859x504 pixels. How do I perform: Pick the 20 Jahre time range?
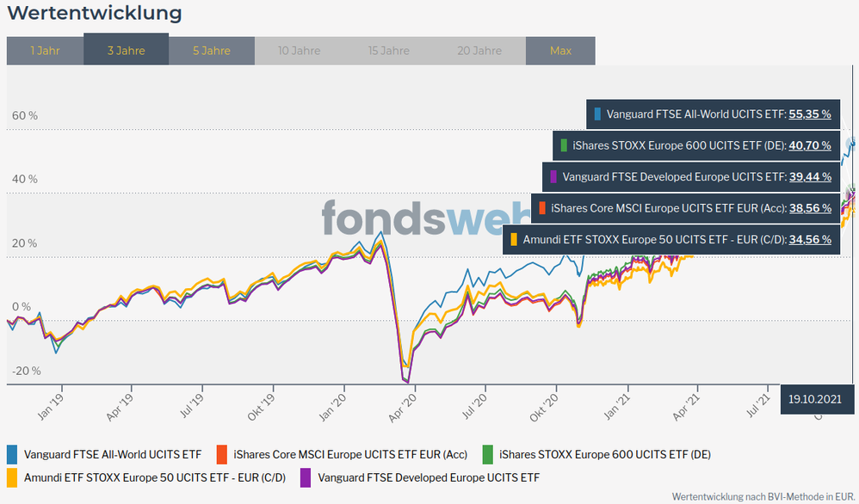click(x=481, y=51)
